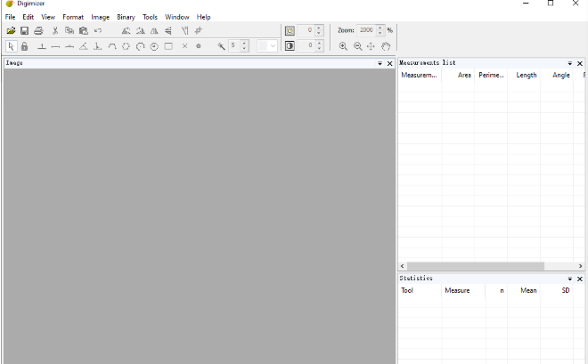Click the Length column header

coord(524,75)
